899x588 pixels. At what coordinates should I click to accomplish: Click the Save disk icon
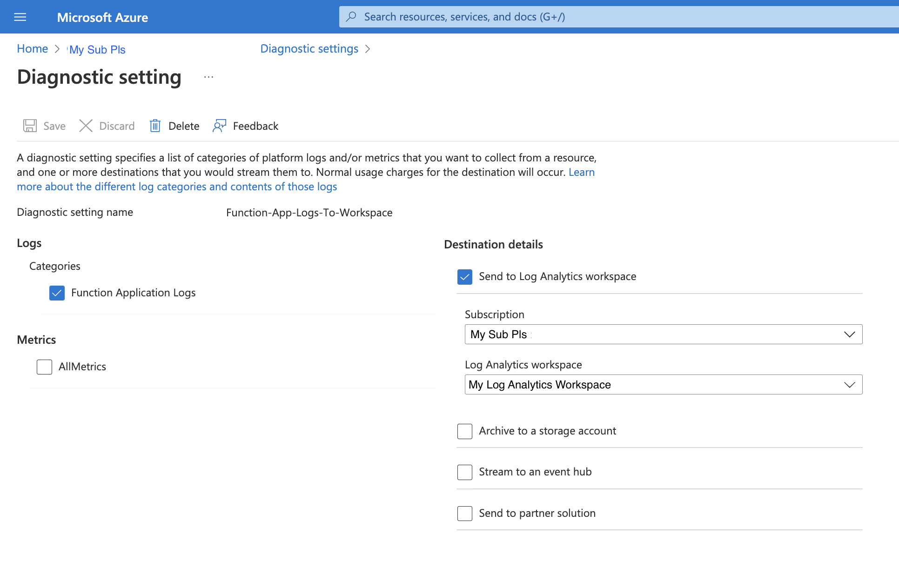(30, 126)
